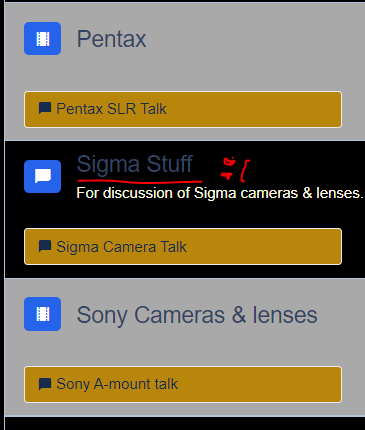
Task: Click the Sigma cameras & lenses description text
Action: (x=220, y=193)
